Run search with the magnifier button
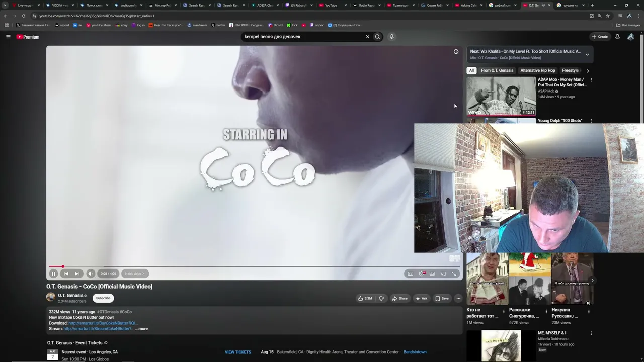The width and height of the screenshot is (644, 362). [377, 37]
